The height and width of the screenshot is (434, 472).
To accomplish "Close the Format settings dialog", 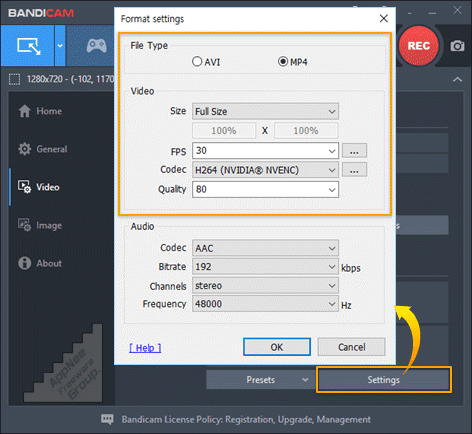I will tap(384, 18).
